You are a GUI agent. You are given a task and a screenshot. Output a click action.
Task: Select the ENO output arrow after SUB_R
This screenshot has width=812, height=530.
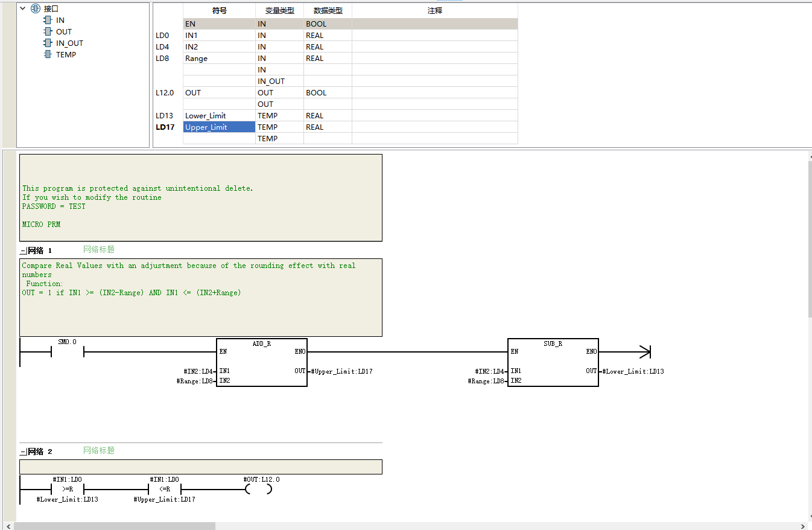(645, 351)
